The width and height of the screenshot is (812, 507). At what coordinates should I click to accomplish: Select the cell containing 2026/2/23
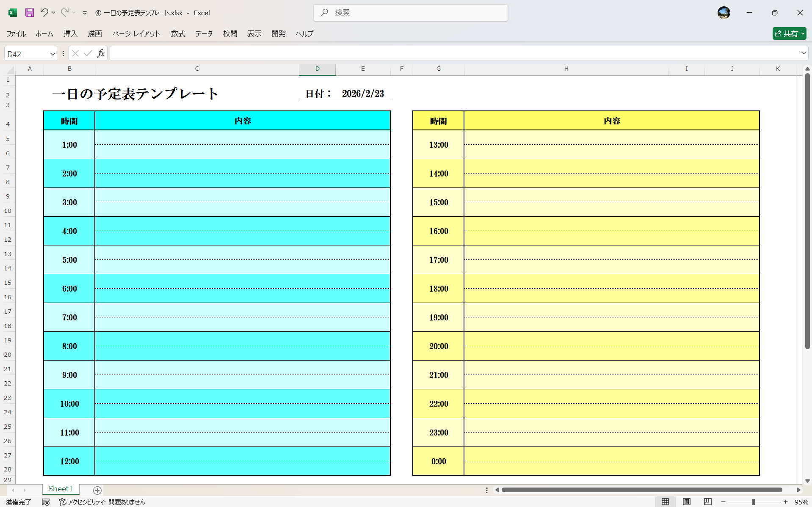(x=362, y=93)
